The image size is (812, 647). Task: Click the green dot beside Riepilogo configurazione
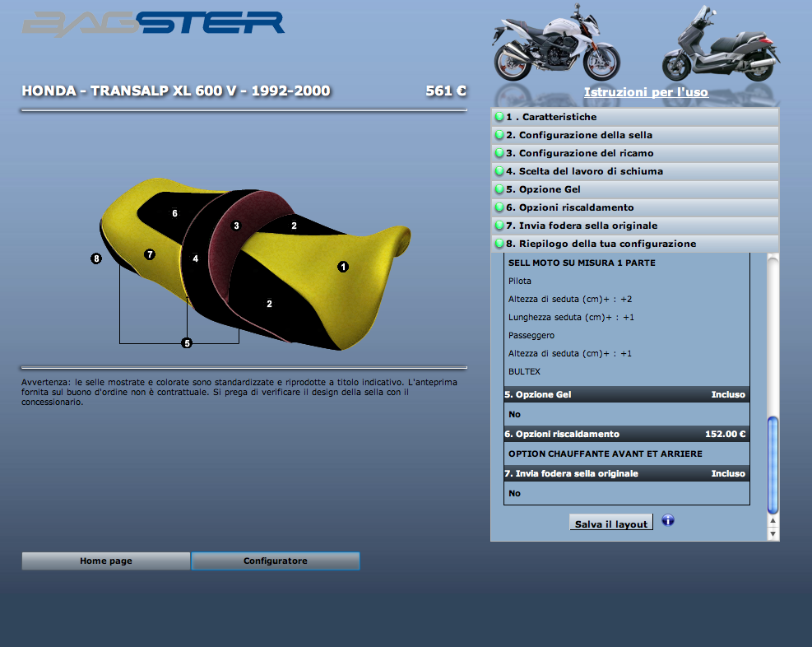(499, 244)
